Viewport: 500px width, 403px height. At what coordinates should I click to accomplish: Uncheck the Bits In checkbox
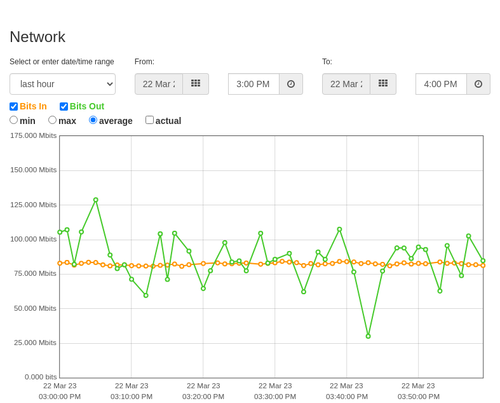[14, 106]
